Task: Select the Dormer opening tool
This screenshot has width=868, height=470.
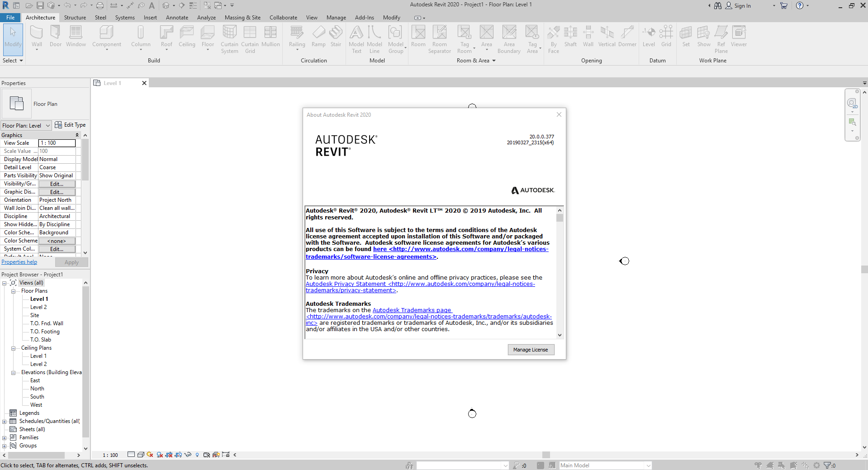Action: (627, 36)
